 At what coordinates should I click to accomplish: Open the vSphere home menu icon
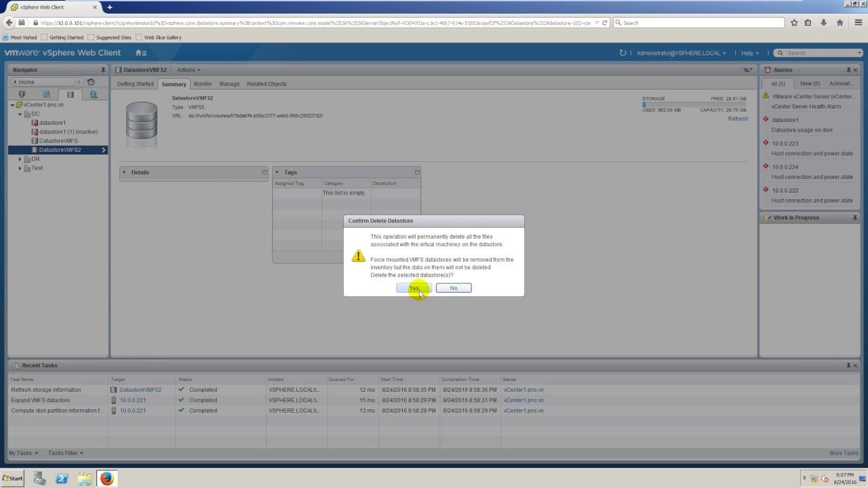(x=140, y=53)
